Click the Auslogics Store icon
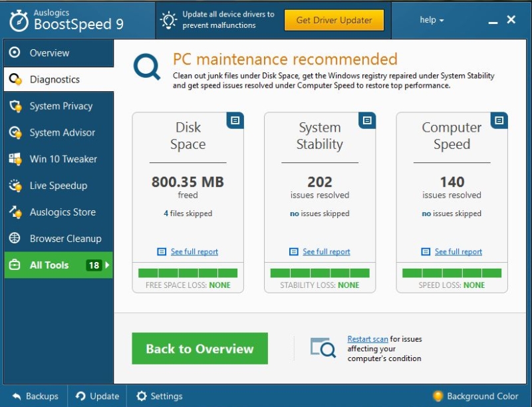Viewport: 532px width, 407px height. pos(15,212)
